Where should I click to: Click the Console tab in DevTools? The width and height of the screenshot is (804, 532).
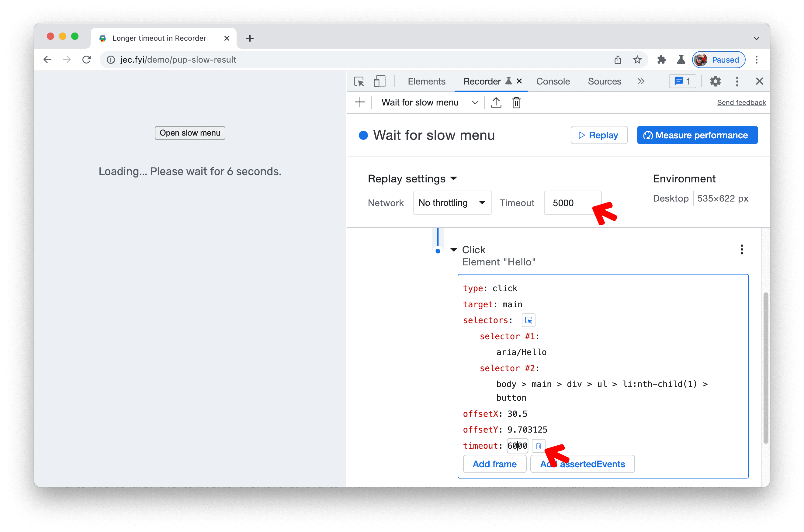click(552, 81)
